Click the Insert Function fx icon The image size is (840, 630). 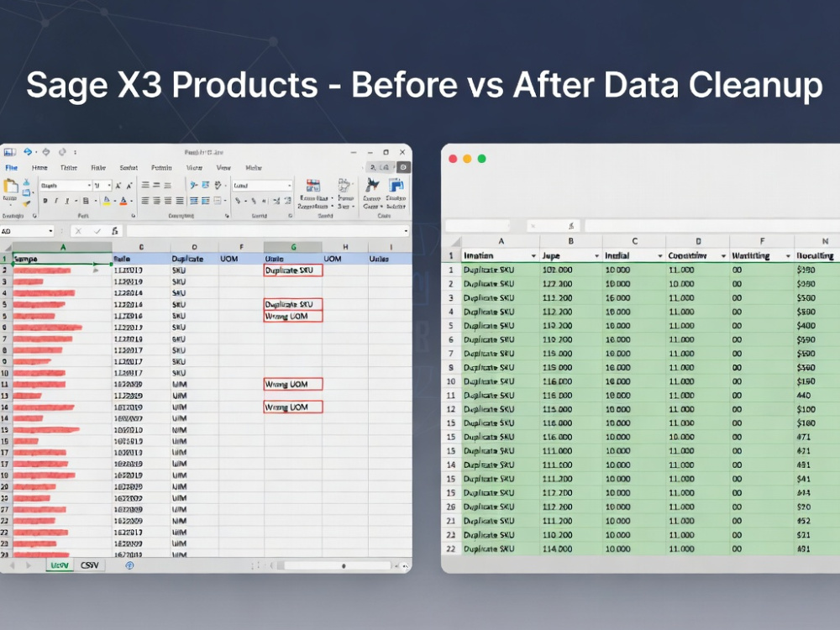click(x=114, y=231)
